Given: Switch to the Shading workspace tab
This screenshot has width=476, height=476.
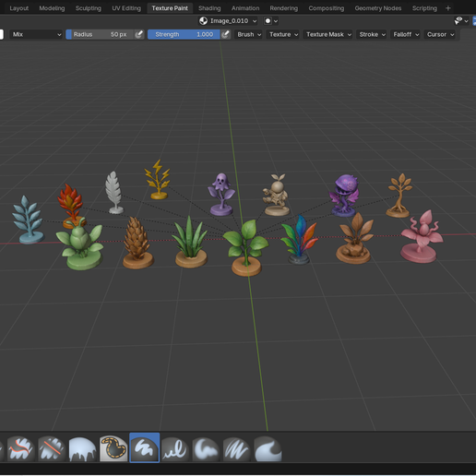Looking at the screenshot, I should click(x=209, y=8).
